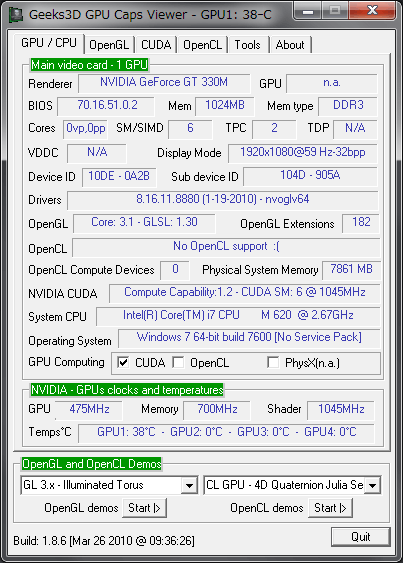Close the GPU Caps Viewer window
Image resolution: width=403 pixels, height=563 pixels.
click(372, 11)
